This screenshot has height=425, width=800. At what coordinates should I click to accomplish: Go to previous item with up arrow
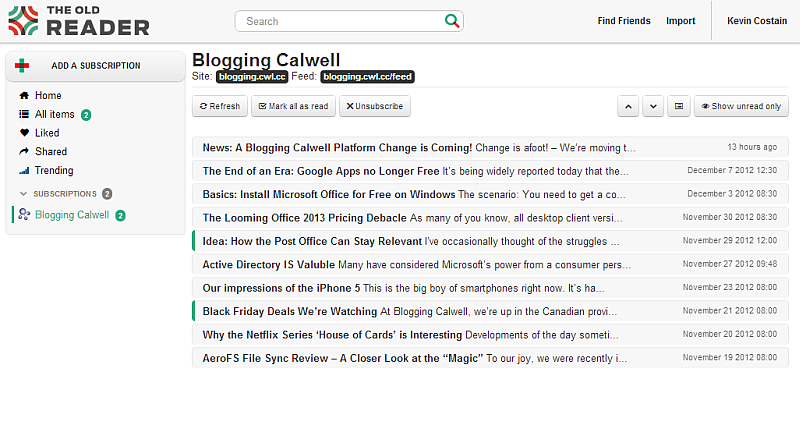(x=628, y=106)
